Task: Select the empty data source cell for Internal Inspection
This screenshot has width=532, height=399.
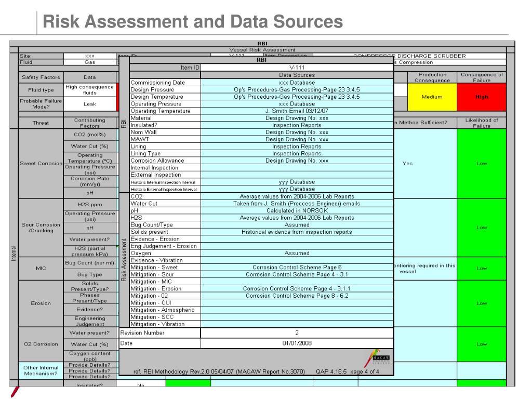Action: point(297,168)
